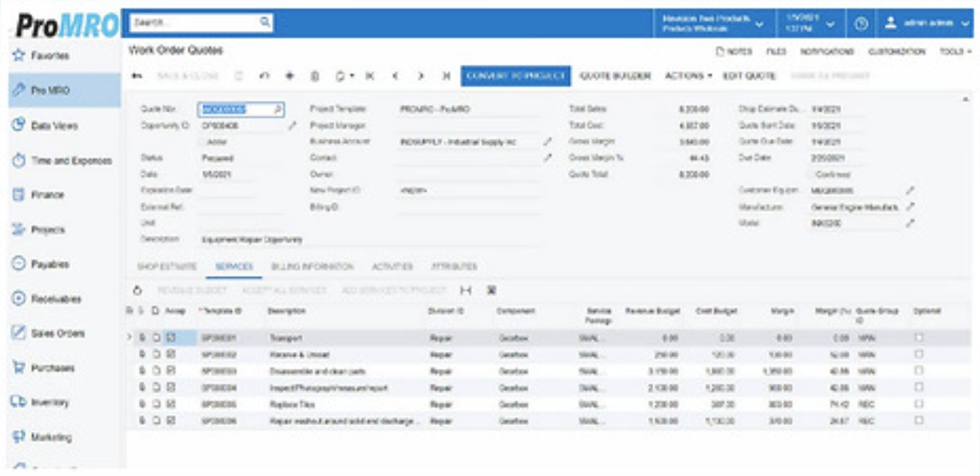
Task: Click the Description field in the form
Action: click(x=369, y=239)
